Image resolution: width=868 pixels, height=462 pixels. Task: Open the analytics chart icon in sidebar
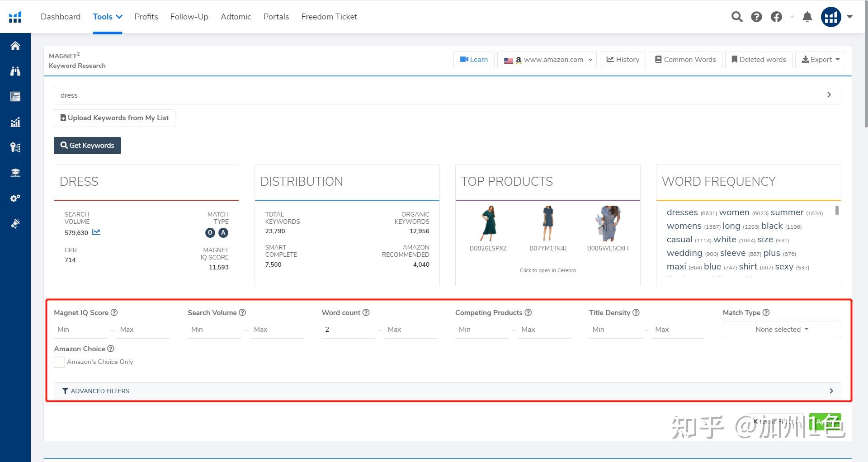tap(15, 122)
